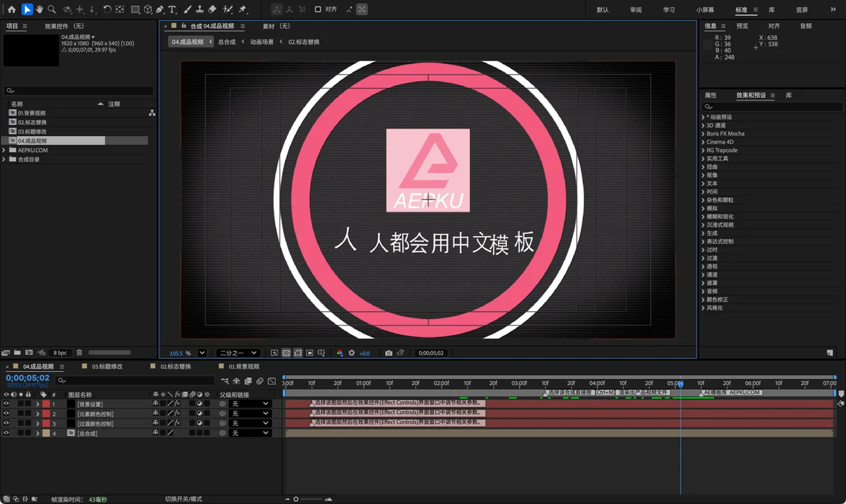
Task: Expand the AEPKU.COM folder in project
Action: 4,150
